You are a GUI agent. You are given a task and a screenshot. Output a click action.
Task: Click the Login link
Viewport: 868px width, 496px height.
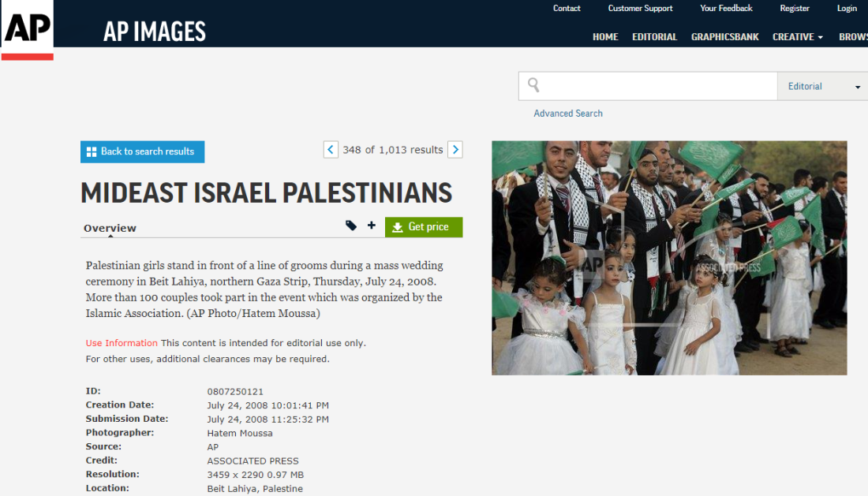point(847,9)
